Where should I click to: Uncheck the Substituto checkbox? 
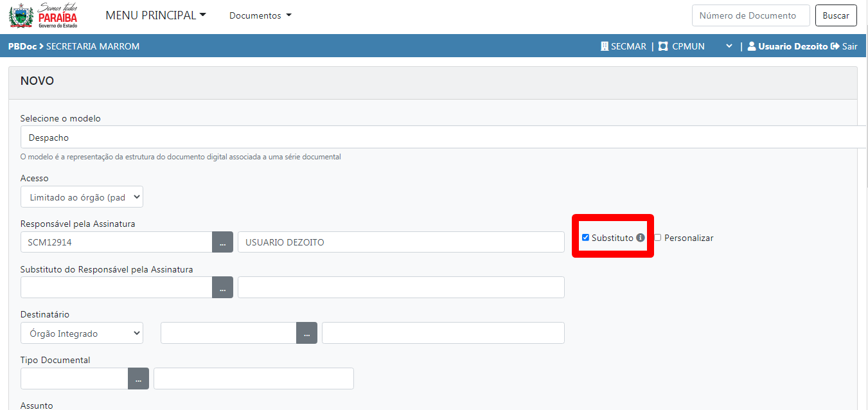[585, 238]
